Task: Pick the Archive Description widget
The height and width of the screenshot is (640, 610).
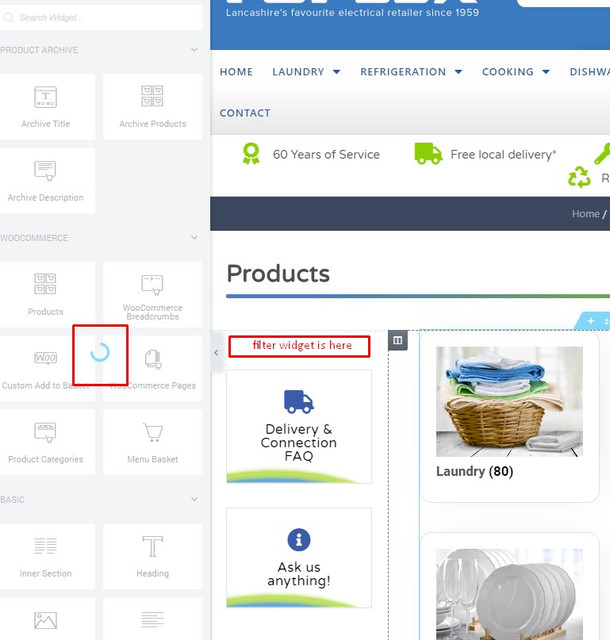Action: click(x=46, y=180)
